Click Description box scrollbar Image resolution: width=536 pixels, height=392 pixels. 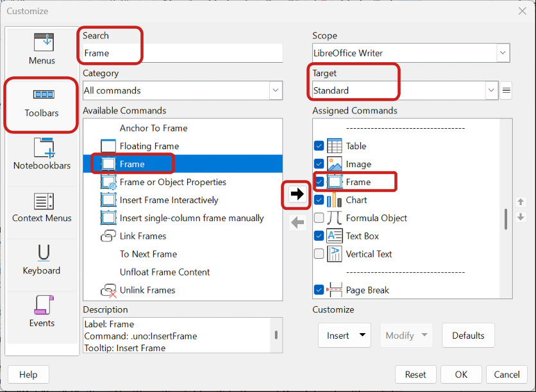click(x=276, y=335)
